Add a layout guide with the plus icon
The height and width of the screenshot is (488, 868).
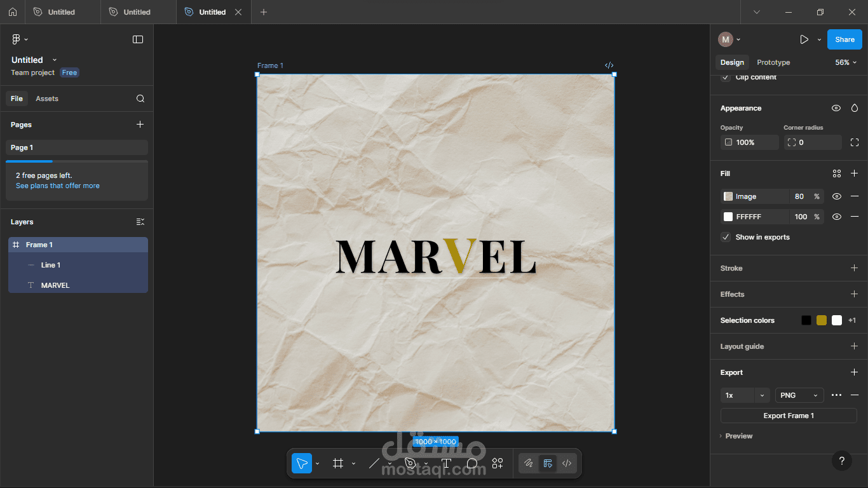[x=855, y=346]
